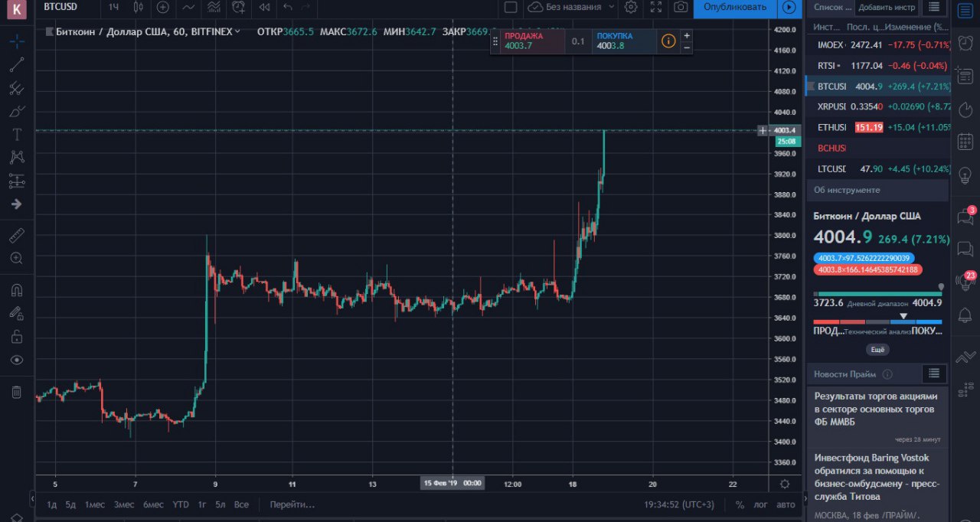Open the 'Список' watchlist selector
The height and width of the screenshot is (522, 980).
pos(832,7)
